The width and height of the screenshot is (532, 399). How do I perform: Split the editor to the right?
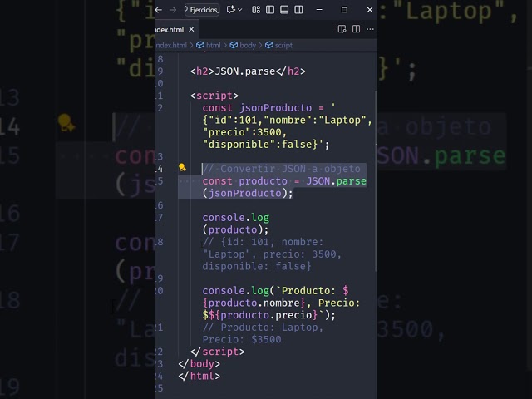(x=356, y=29)
